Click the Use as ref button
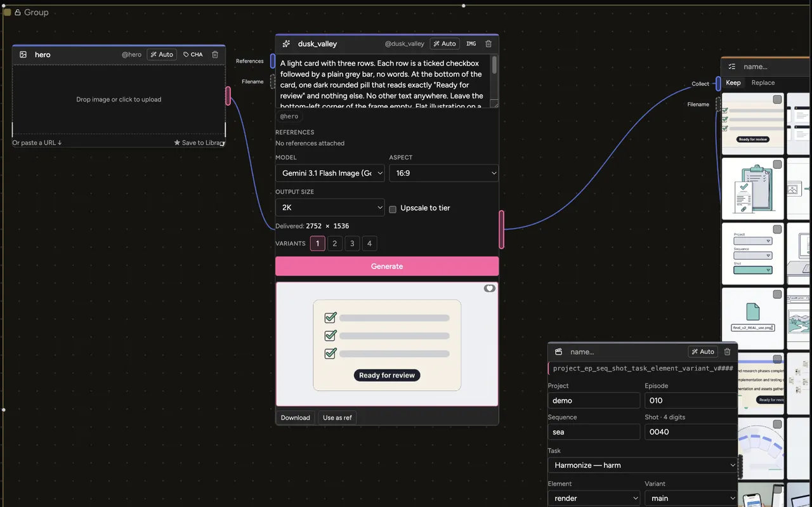Image resolution: width=812 pixels, height=507 pixels. (x=337, y=418)
